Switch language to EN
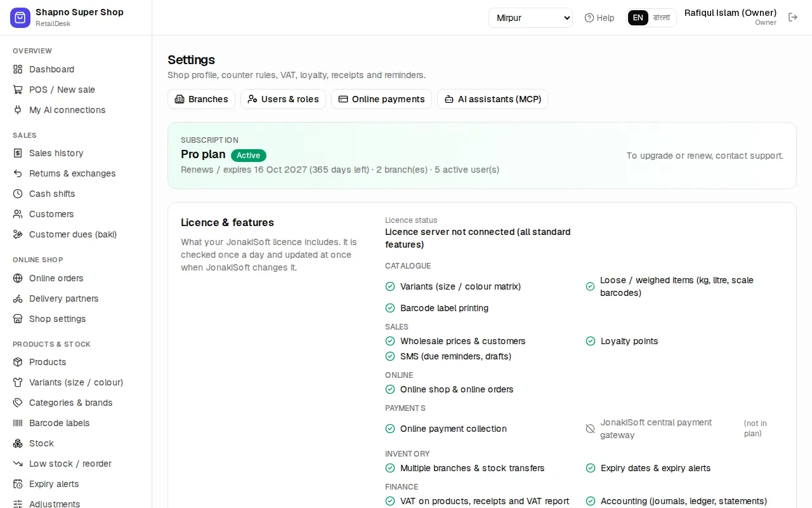The image size is (812, 508). tap(638, 18)
